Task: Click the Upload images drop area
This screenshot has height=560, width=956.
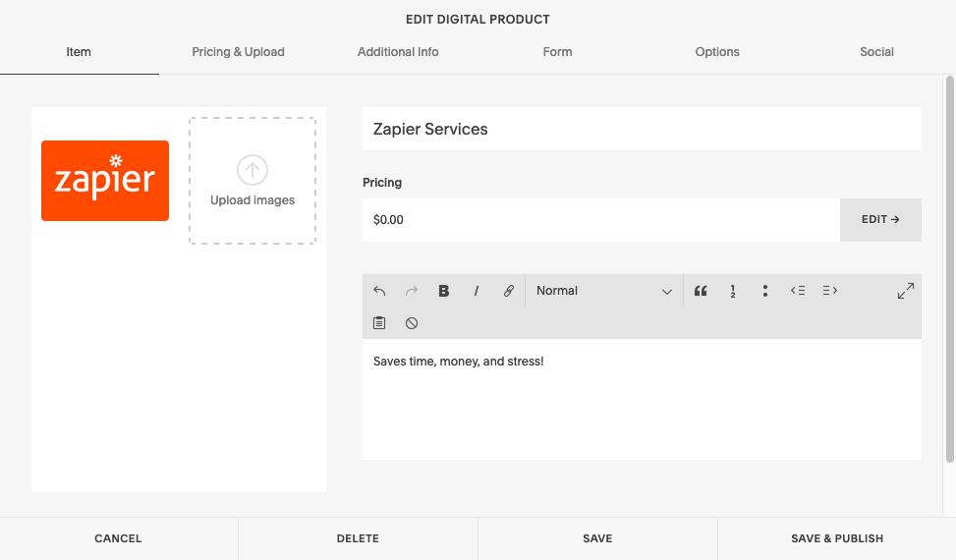Action: [x=253, y=181]
